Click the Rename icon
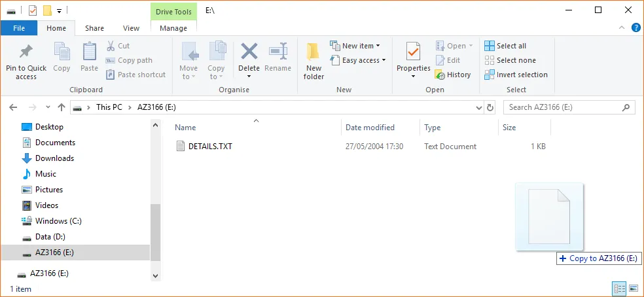The image size is (644, 297). tap(278, 52)
